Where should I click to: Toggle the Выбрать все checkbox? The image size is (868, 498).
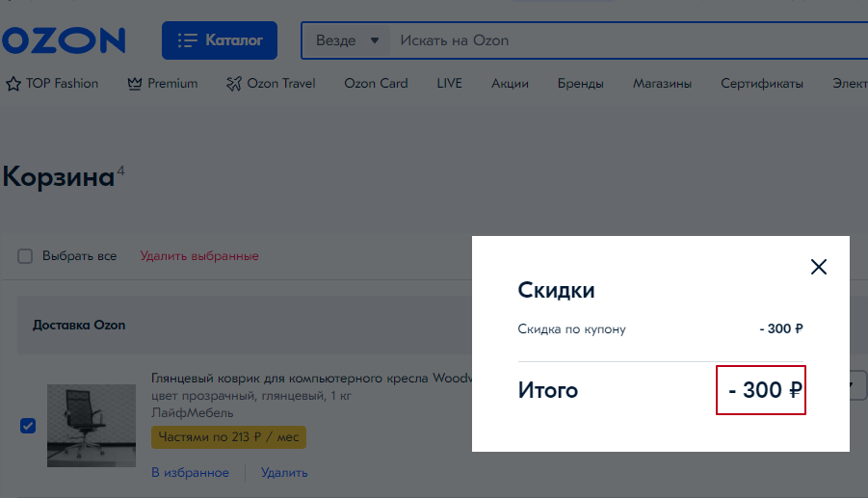click(26, 256)
